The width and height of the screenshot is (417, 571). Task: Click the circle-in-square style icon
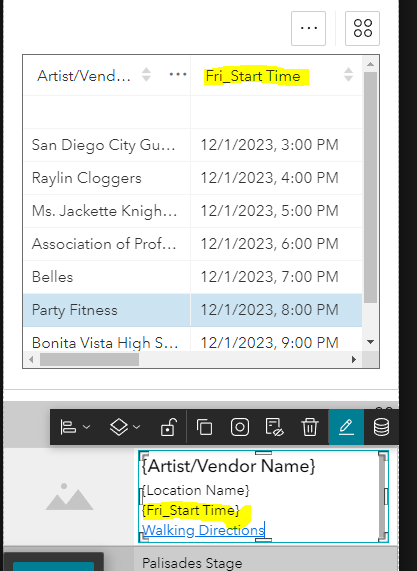click(x=240, y=427)
